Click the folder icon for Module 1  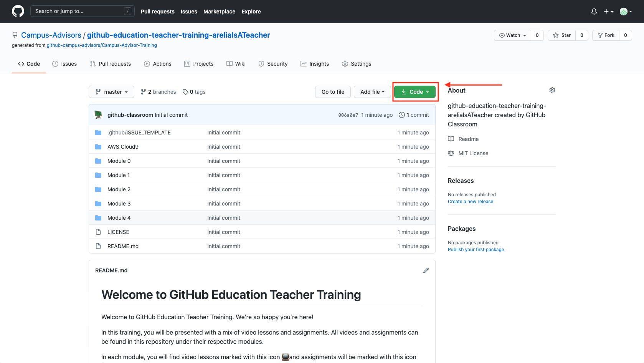pos(98,175)
